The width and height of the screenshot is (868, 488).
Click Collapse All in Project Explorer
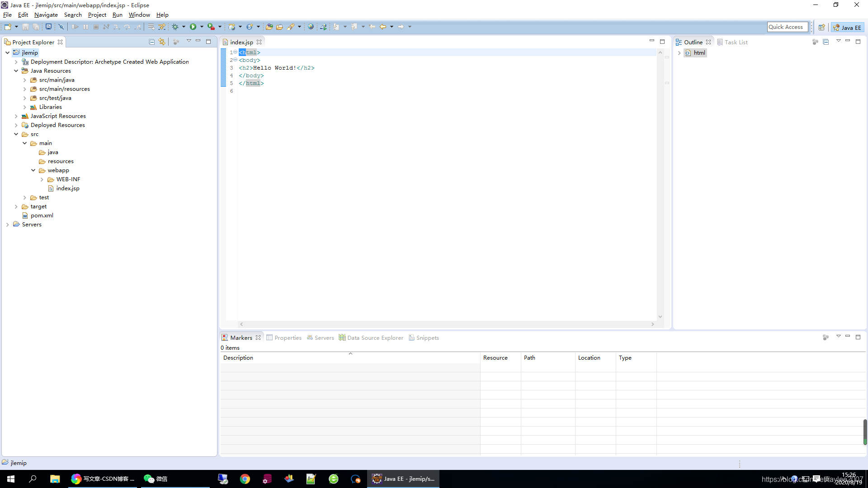[x=152, y=42]
